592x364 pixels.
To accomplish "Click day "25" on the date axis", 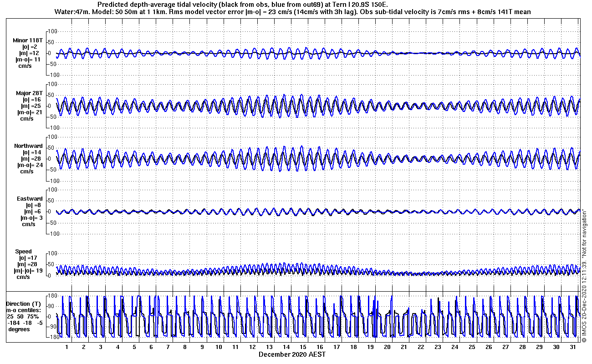I will pyautogui.click(x=472, y=347).
